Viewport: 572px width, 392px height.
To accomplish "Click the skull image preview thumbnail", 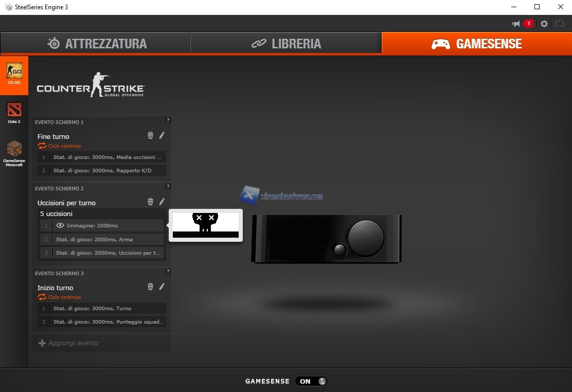I will click(x=205, y=225).
